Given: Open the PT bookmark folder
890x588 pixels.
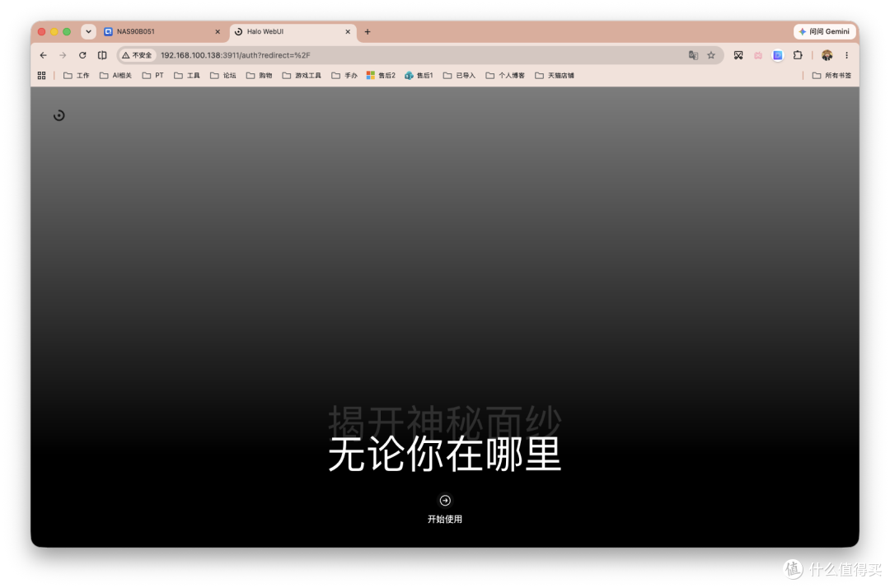Looking at the screenshot, I should click(152, 76).
